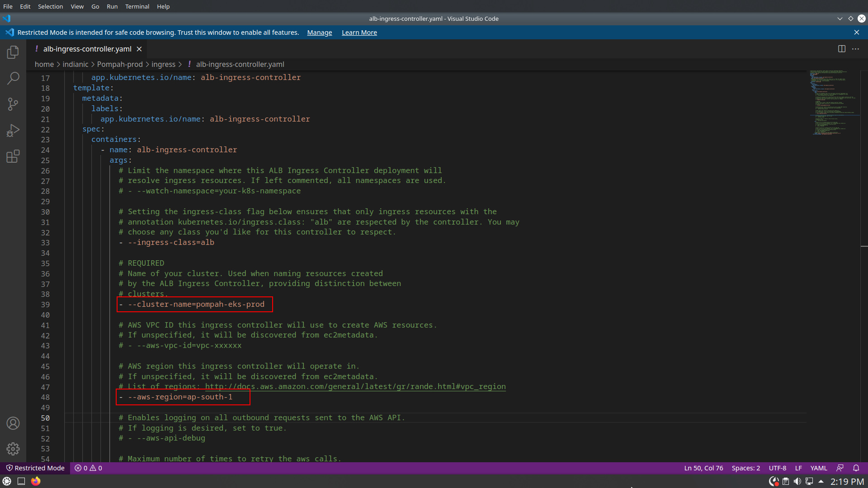868x488 pixels.
Task: Open the Explorer view in activity bar
Action: [13, 52]
